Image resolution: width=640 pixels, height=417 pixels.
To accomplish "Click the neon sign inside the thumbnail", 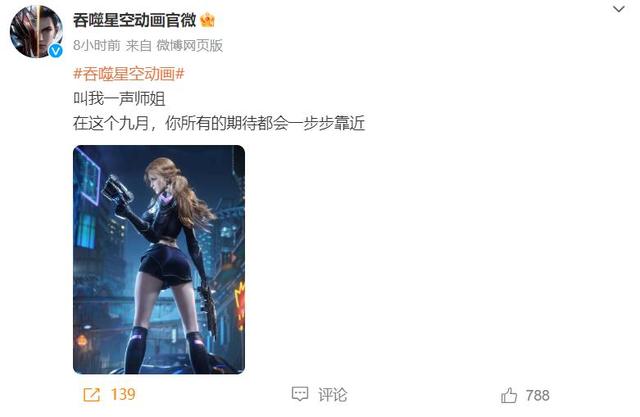I will pyautogui.click(x=240, y=306).
